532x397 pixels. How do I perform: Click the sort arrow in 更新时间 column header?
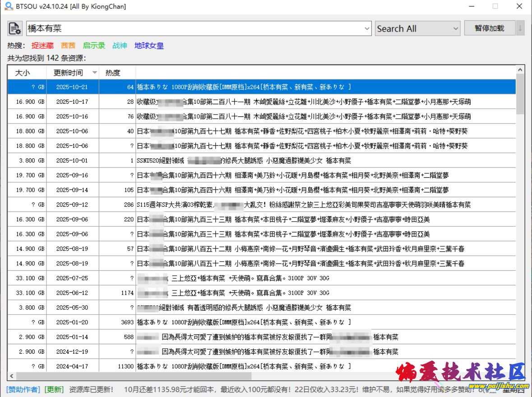(x=94, y=73)
